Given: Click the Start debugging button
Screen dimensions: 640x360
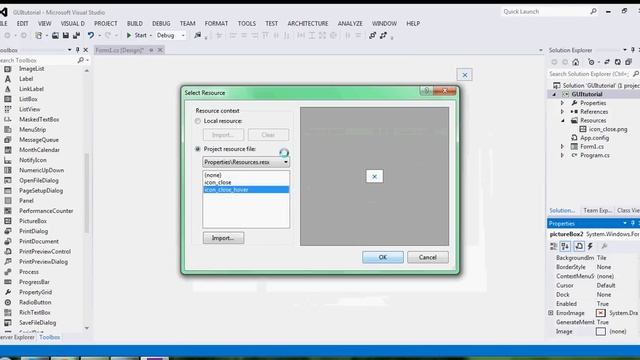Looking at the screenshot, I should coord(137,36).
